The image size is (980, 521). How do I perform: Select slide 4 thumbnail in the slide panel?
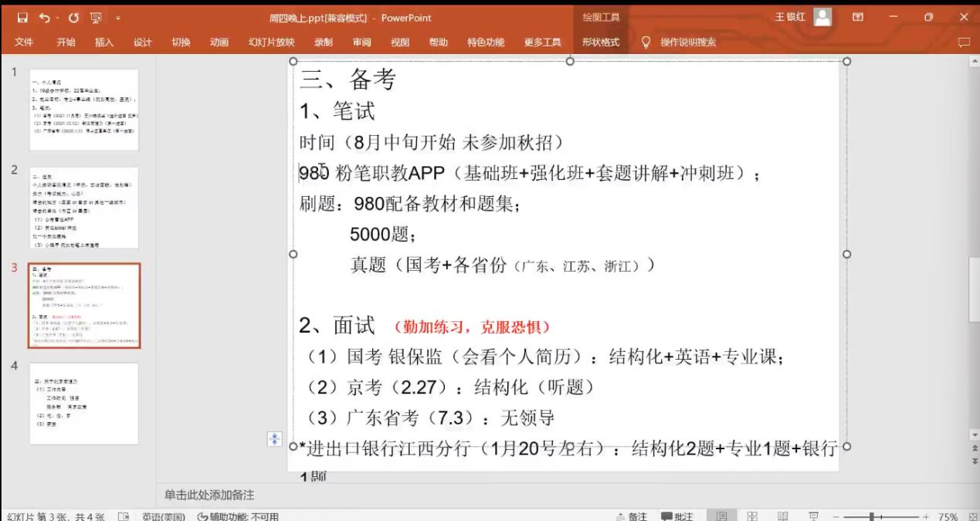84,403
